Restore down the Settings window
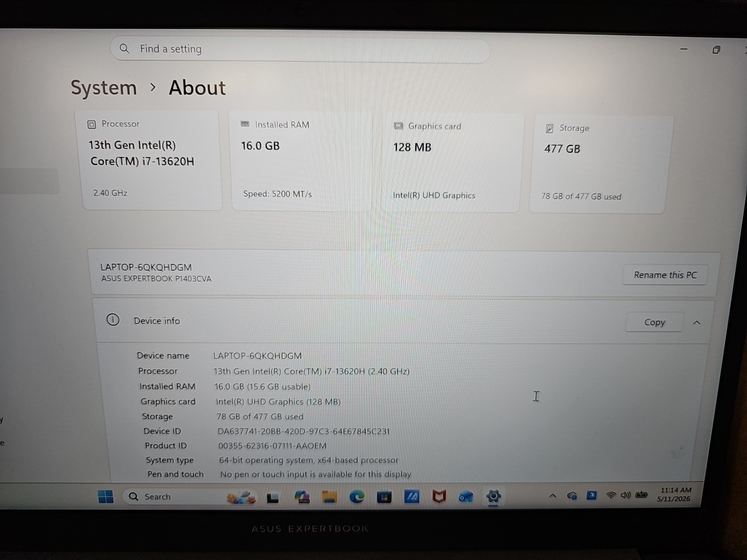 pos(716,50)
